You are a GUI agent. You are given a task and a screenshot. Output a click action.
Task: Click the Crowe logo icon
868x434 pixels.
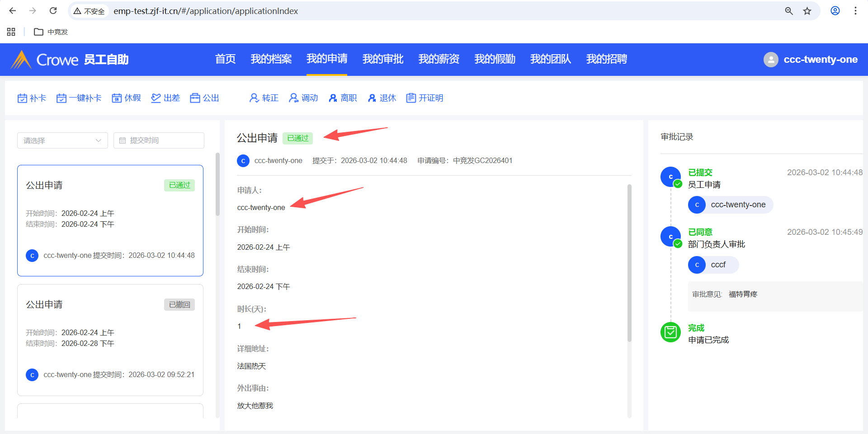tap(21, 60)
